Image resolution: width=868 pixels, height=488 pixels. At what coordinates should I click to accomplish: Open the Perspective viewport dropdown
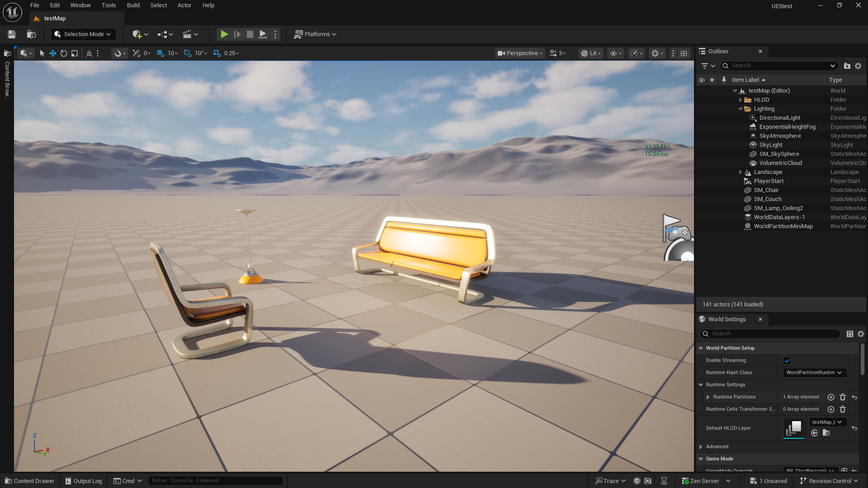click(519, 53)
